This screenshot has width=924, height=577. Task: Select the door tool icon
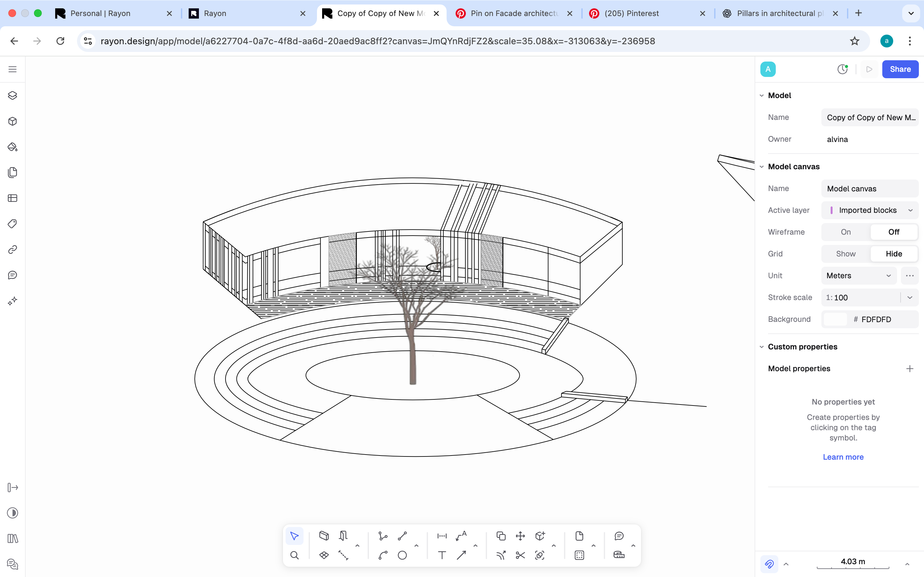[343, 536]
